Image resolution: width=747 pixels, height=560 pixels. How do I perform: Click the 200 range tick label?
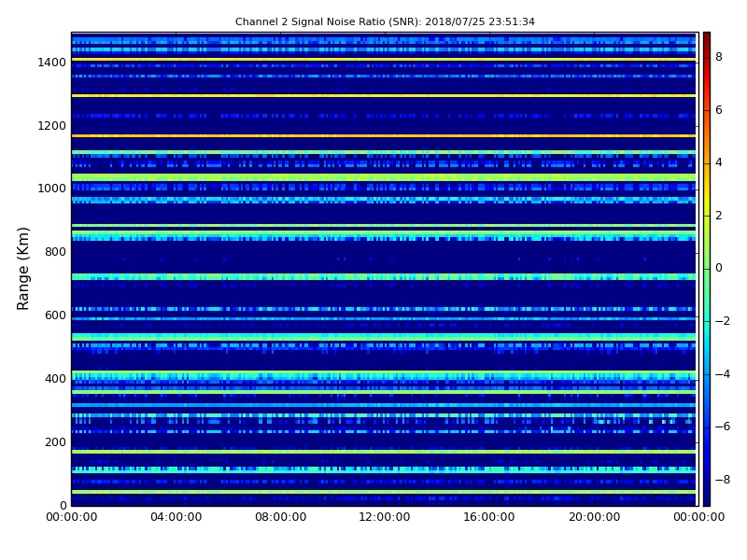[55, 441]
